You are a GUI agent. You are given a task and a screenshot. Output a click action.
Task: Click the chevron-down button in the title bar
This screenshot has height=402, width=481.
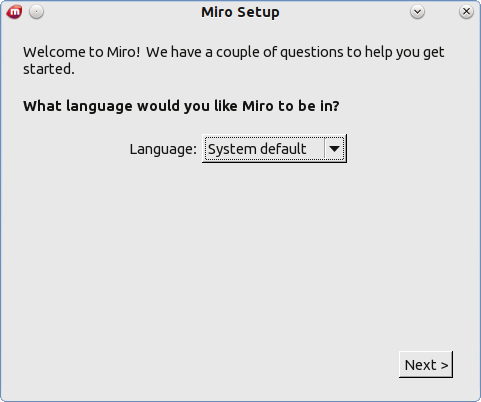point(417,12)
